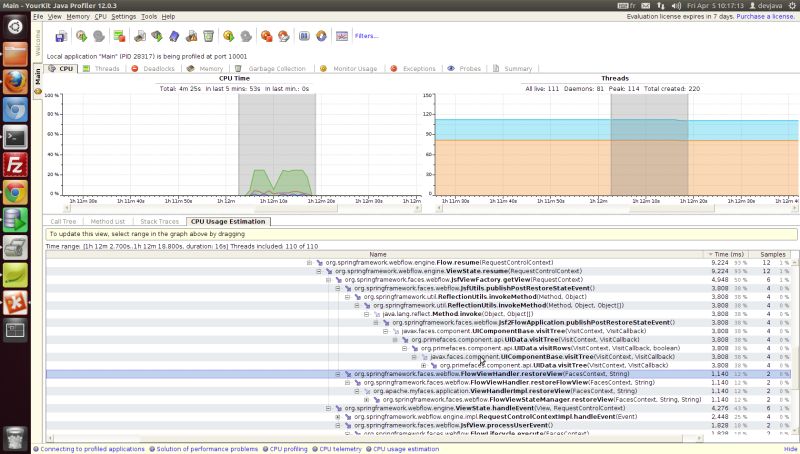Click the yellow start monitor profiling icon
This screenshot has width=800, height=454.
pyautogui.click(x=229, y=36)
